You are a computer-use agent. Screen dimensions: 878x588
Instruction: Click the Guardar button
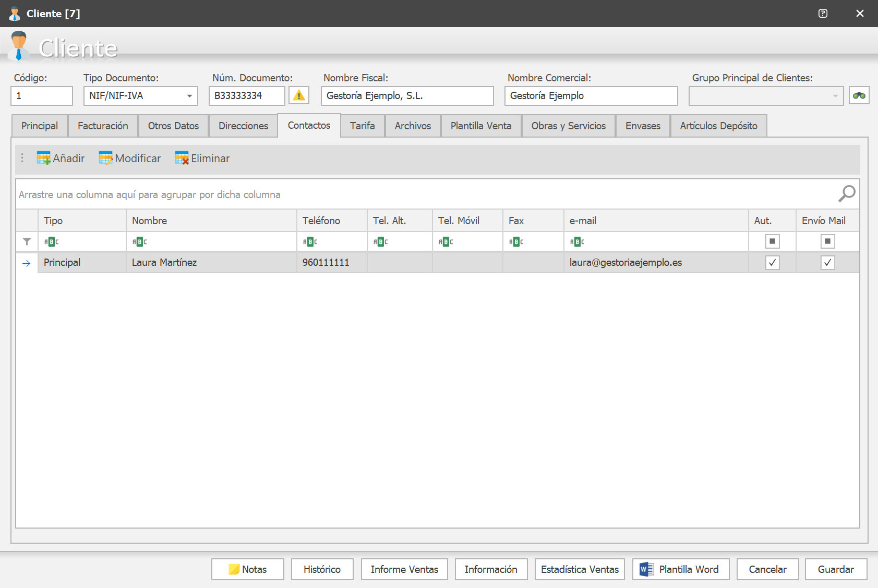point(836,569)
